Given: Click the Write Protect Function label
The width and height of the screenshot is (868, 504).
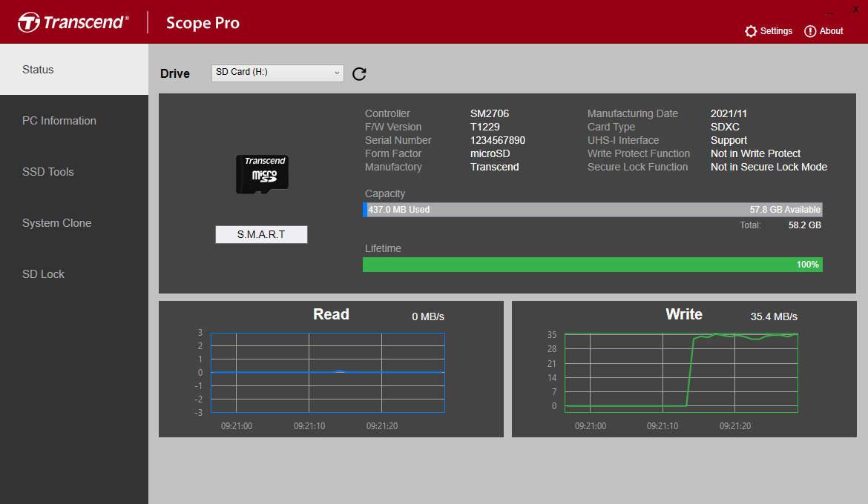Looking at the screenshot, I should [x=638, y=154].
